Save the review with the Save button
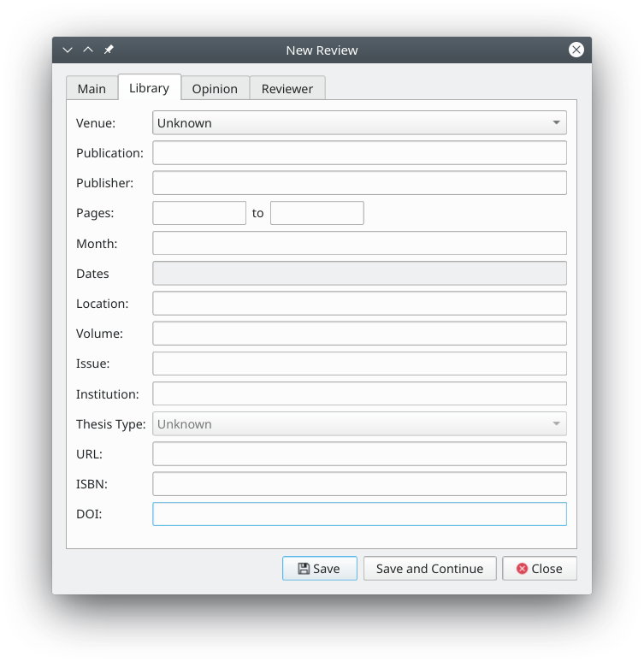Image resolution: width=644 pixels, height=662 pixels. (320, 569)
